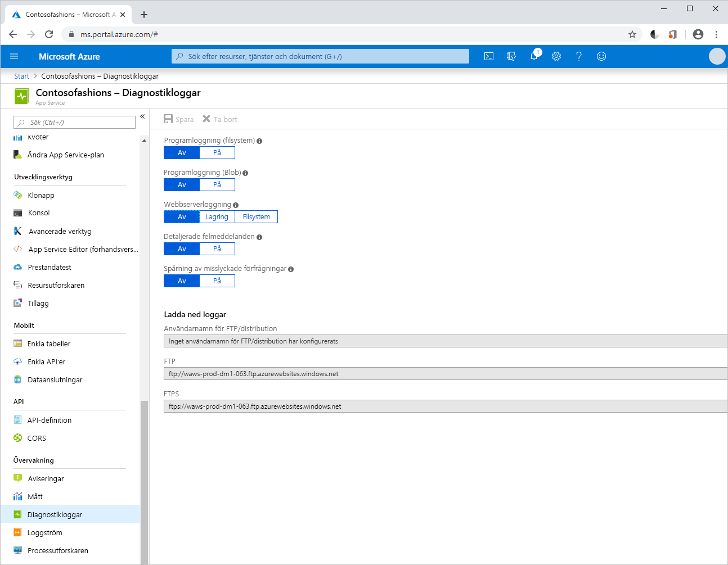Turn Programloggning (filsystem) to På

(217, 153)
